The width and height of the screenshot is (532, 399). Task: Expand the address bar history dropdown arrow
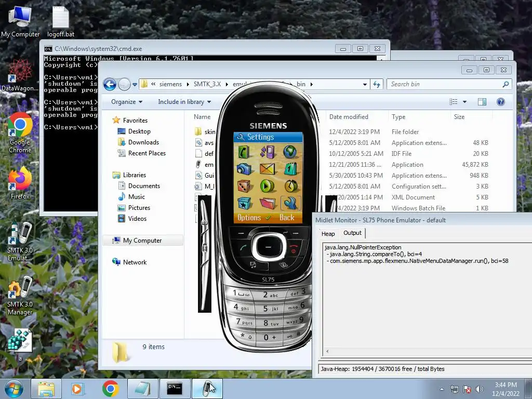click(365, 85)
